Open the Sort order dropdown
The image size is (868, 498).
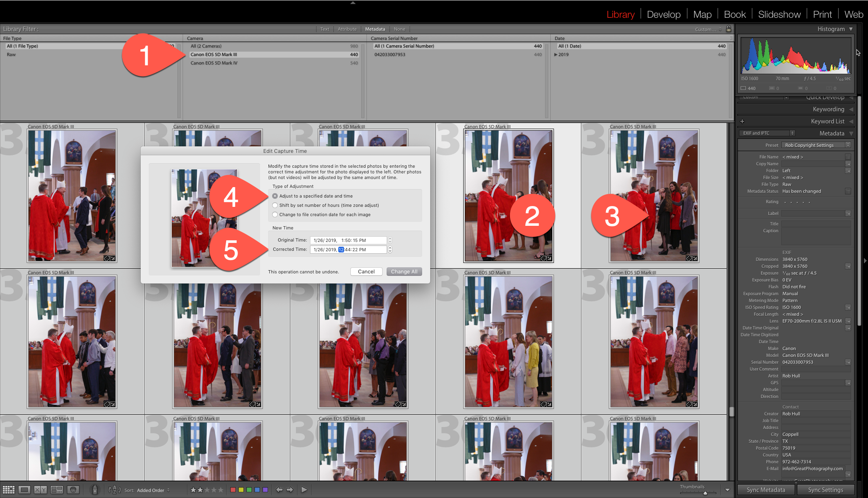coord(153,490)
